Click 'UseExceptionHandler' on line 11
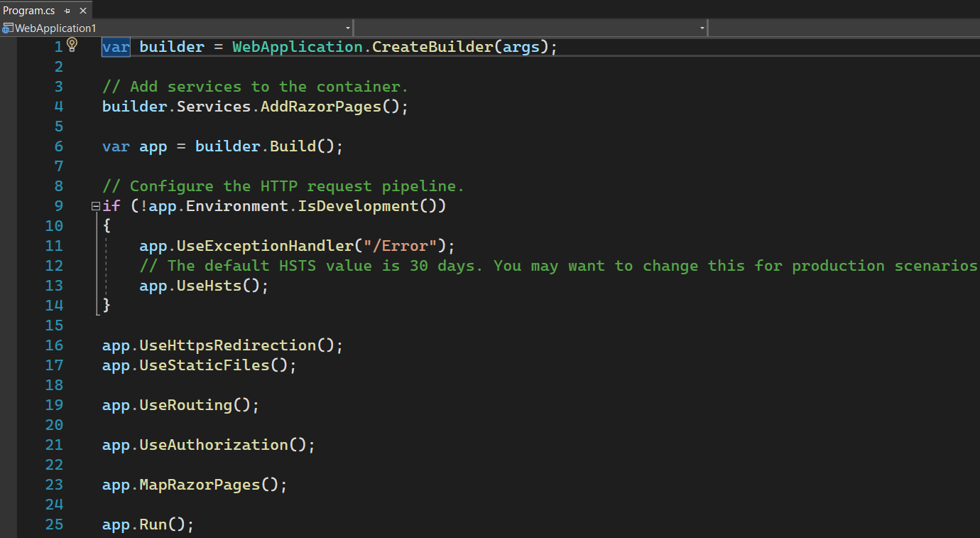Viewport: 980px width, 538px height. coord(265,246)
